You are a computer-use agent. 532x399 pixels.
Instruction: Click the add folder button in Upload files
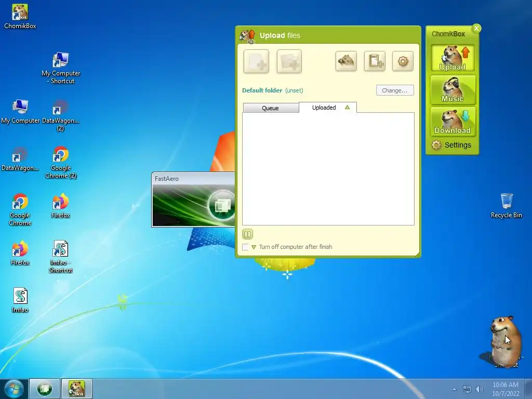[289, 61]
